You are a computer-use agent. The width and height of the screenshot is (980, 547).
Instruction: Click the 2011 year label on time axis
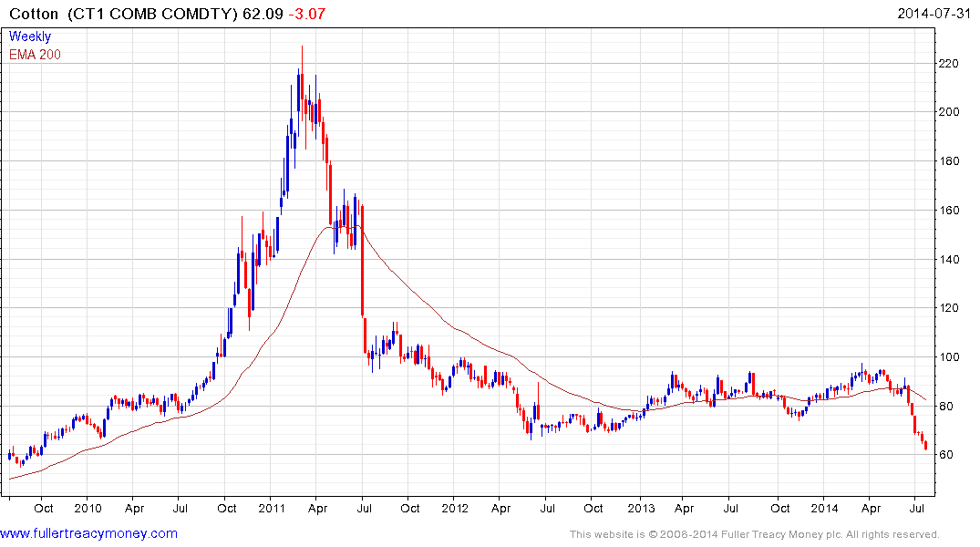click(272, 508)
